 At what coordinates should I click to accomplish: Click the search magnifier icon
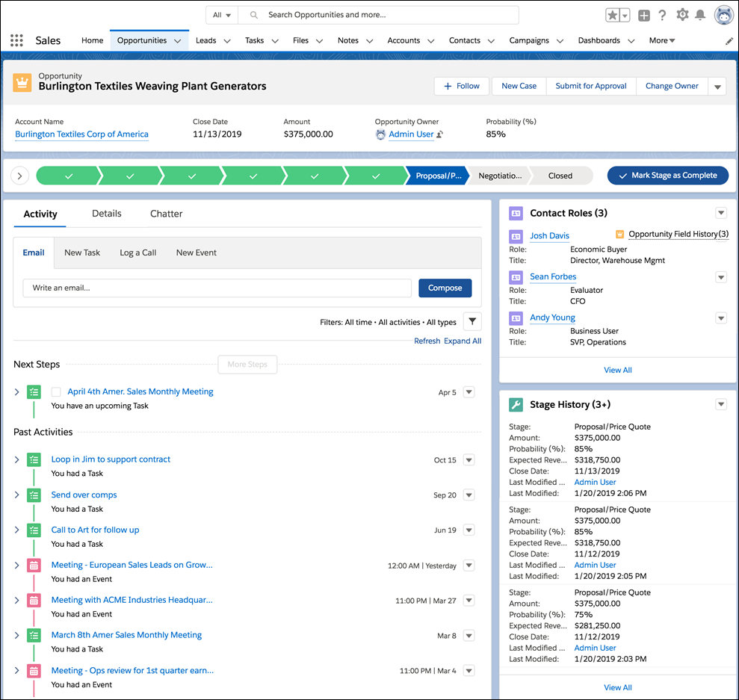[253, 15]
